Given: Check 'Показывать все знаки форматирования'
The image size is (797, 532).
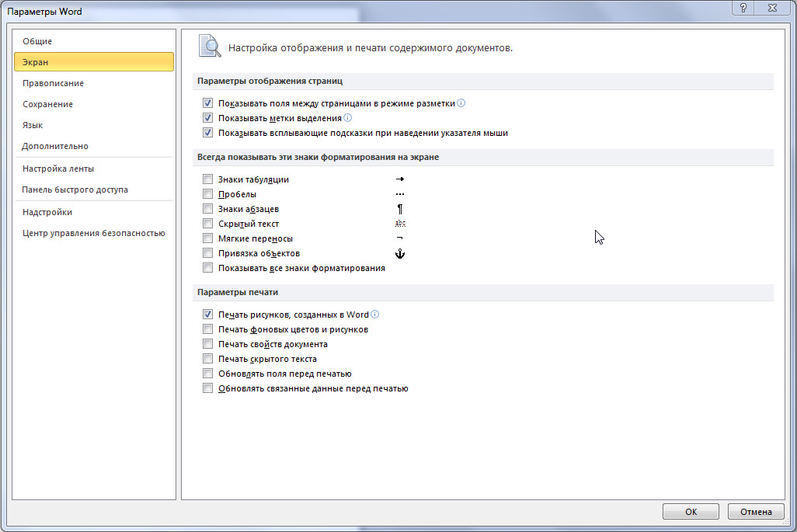Looking at the screenshot, I should point(207,267).
